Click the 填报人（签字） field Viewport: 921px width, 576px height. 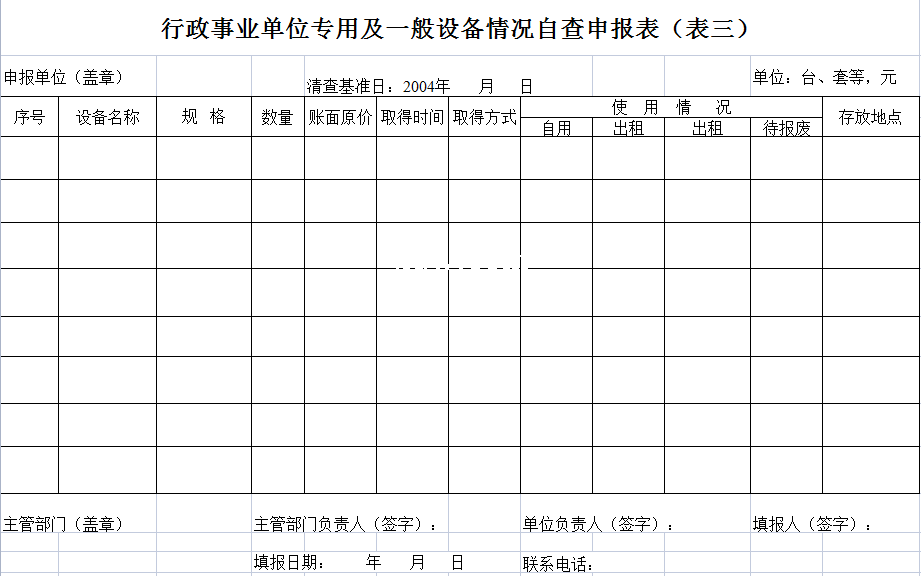click(x=812, y=523)
